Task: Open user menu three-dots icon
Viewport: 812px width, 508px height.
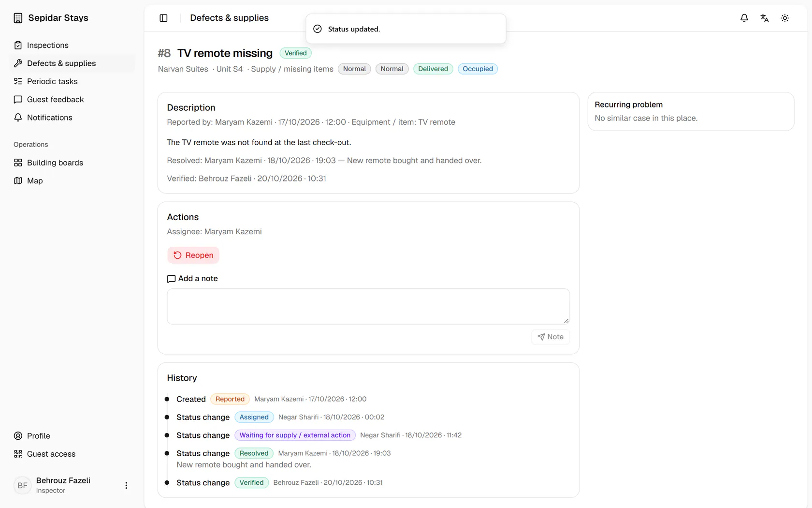Action: 126,485
